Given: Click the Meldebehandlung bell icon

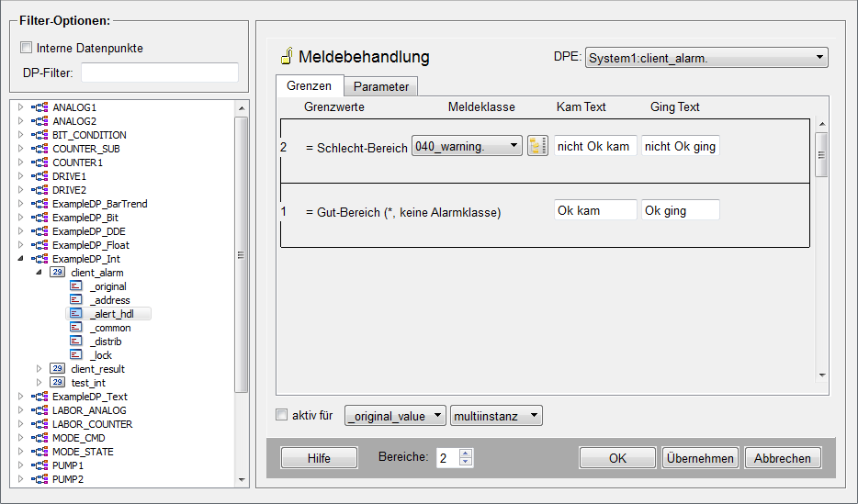Looking at the screenshot, I should pyautogui.click(x=286, y=58).
